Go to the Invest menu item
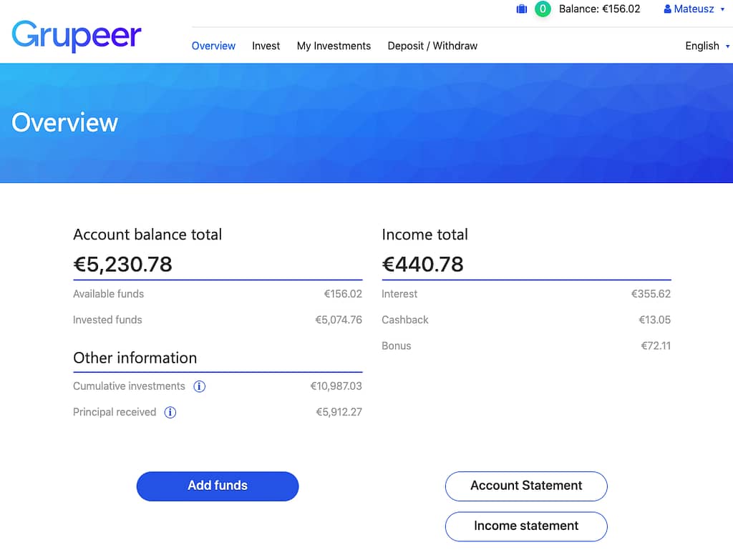The height and width of the screenshot is (560, 733). pos(266,46)
